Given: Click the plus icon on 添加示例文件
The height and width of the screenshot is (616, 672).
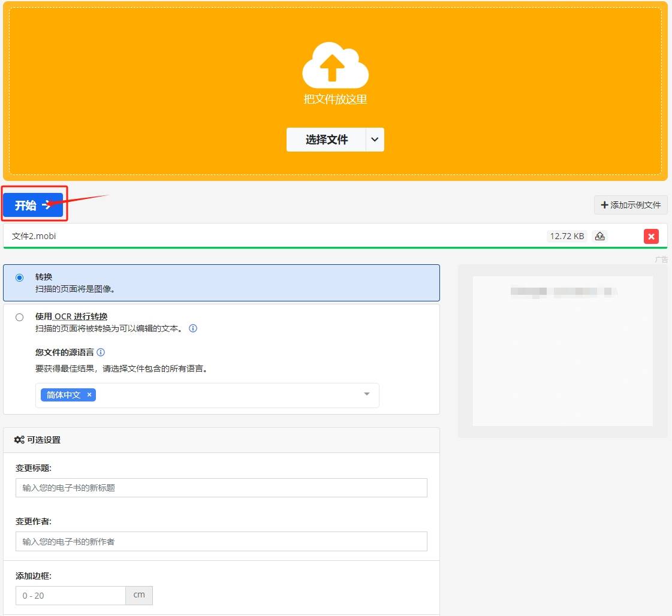Looking at the screenshot, I should tap(603, 205).
